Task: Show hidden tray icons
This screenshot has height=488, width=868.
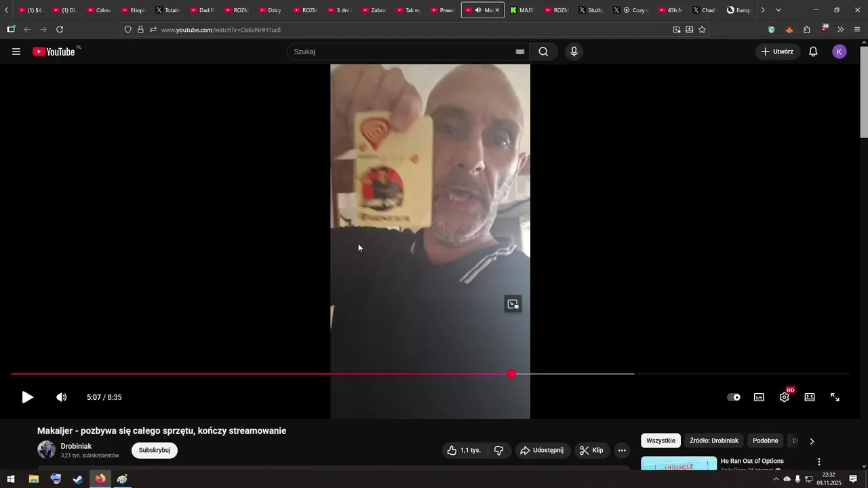Action: coord(776,479)
